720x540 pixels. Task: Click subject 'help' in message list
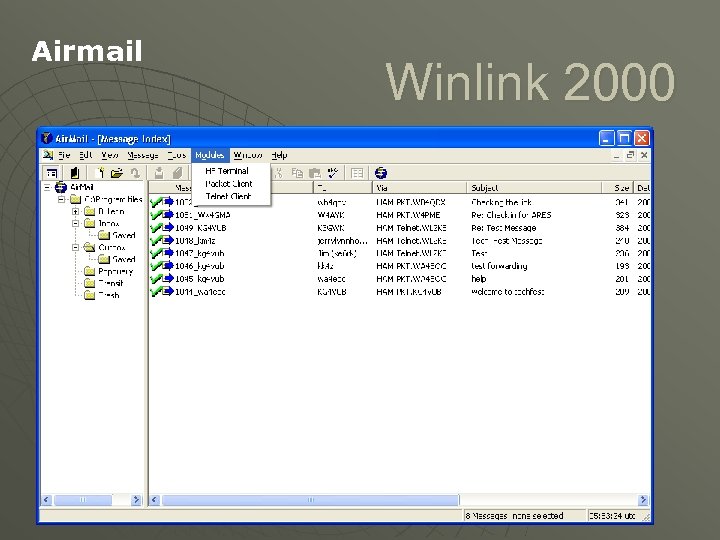(x=479, y=279)
